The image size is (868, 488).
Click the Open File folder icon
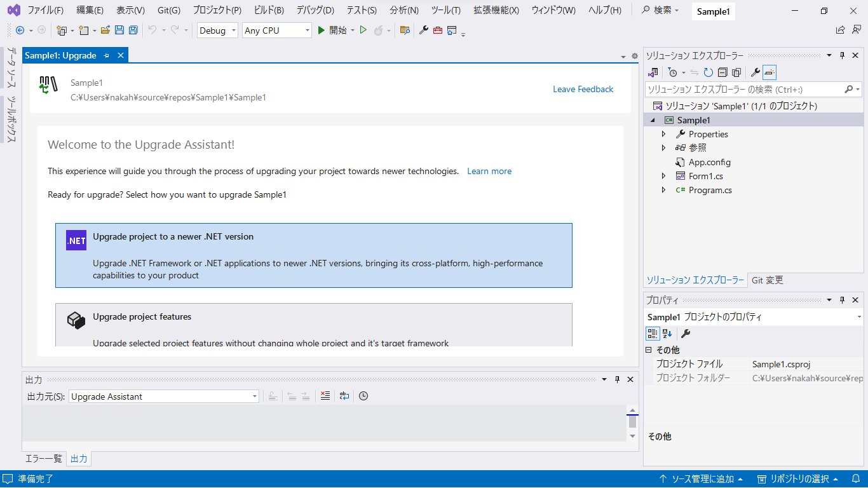pyautogui.click(x=105, y=30)
